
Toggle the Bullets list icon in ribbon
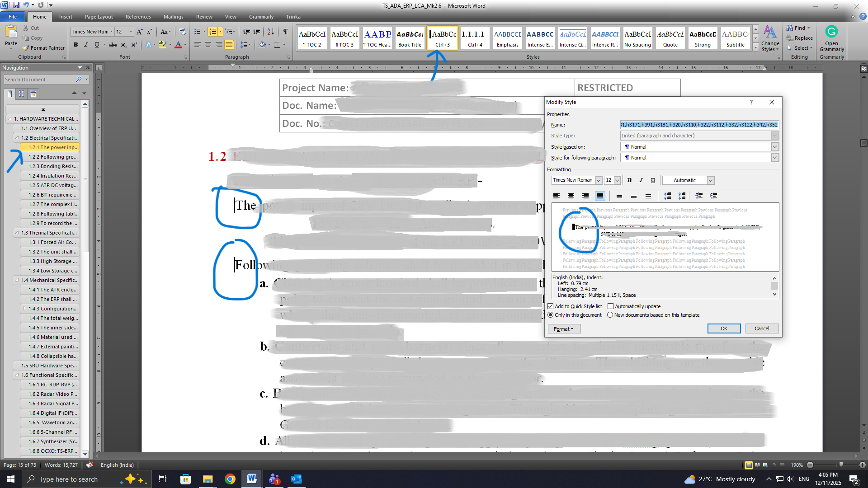coord(198,32)
